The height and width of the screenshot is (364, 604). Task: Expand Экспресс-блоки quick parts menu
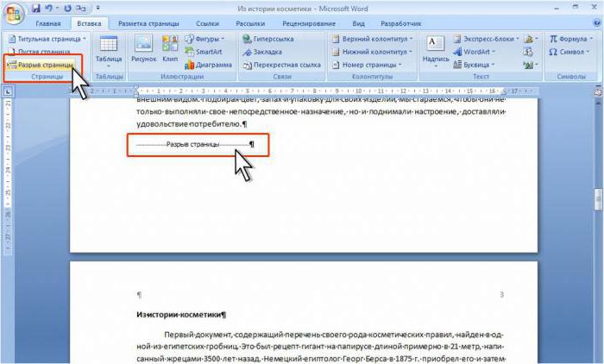pos(486,39)
